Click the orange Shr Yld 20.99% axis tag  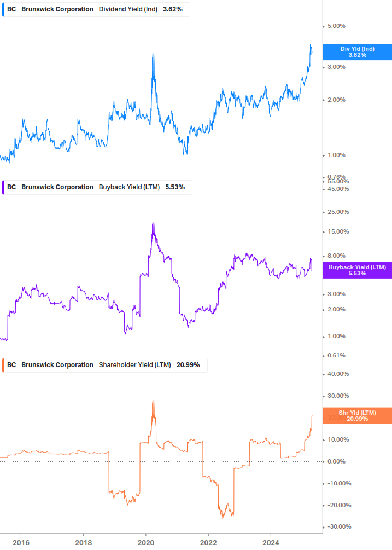357,416
